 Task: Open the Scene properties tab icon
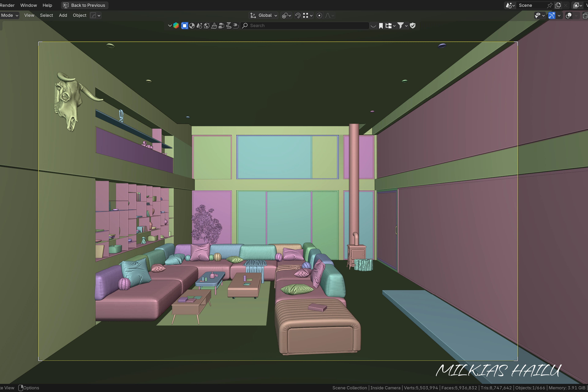pyautogui.click(x=199, y=26)
